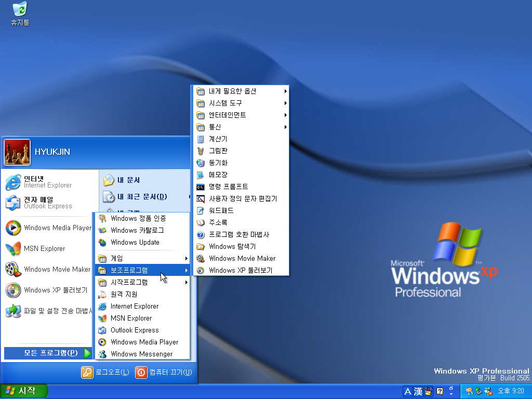
Task: Click 로그오프(L) button
Action: [105, 372]
